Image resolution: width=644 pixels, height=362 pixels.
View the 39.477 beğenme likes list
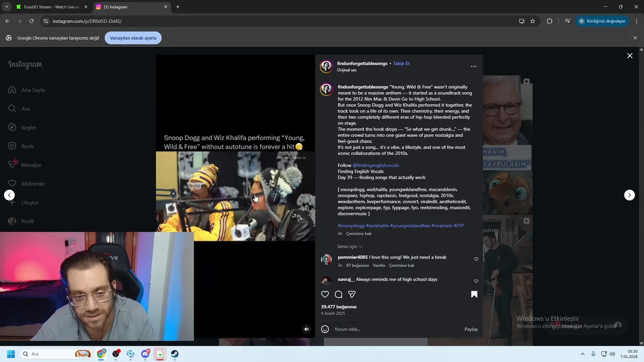339,307
